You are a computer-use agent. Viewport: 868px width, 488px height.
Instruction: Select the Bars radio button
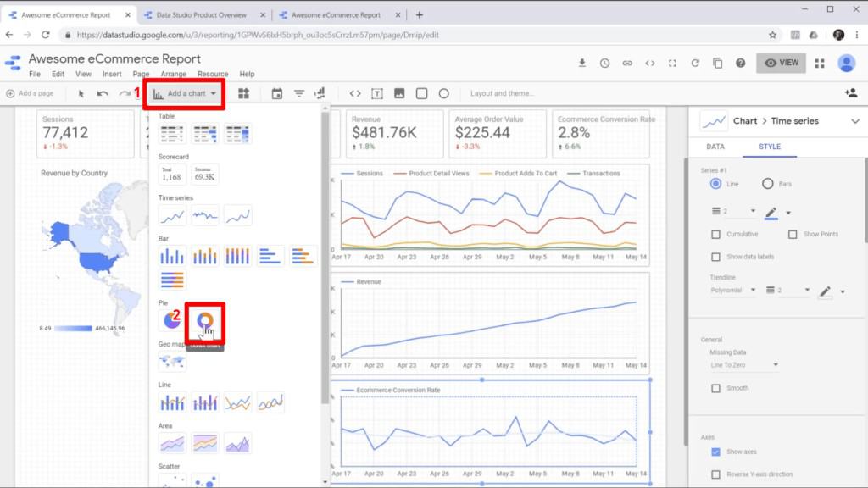coord(768,183)
